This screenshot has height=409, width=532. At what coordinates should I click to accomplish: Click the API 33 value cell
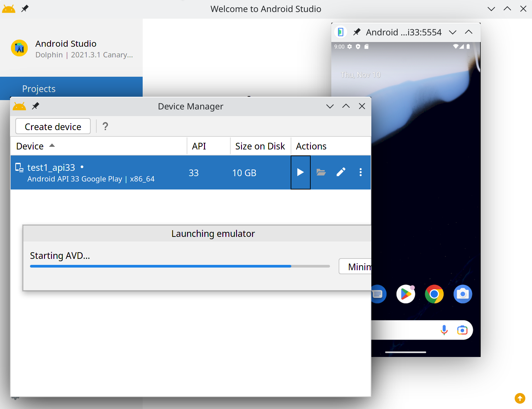[194, 173]
